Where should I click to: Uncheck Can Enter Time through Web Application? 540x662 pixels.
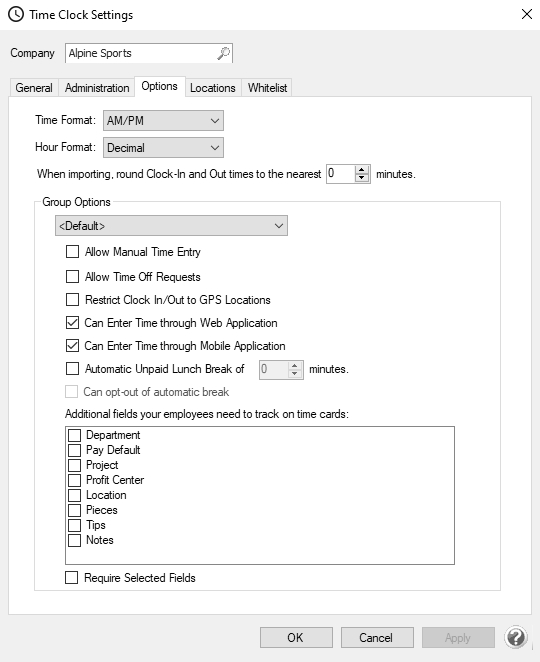point(72,323)
